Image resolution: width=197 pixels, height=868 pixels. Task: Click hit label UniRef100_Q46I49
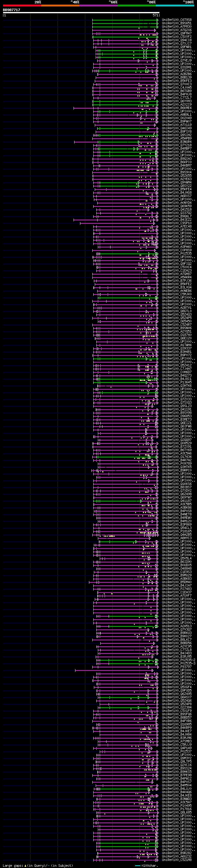click(x=177, y=128)
